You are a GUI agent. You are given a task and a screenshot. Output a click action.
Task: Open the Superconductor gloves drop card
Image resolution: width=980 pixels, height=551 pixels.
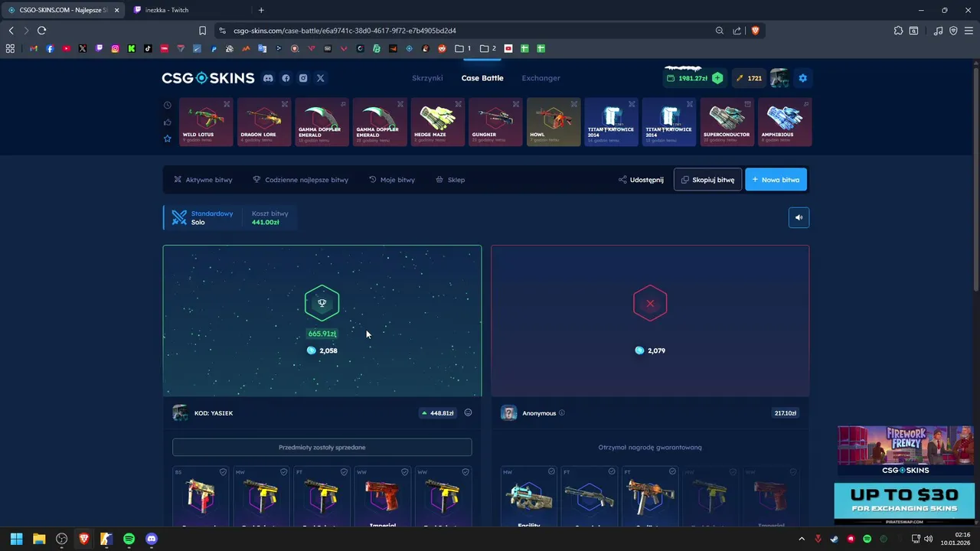[727, 122]
